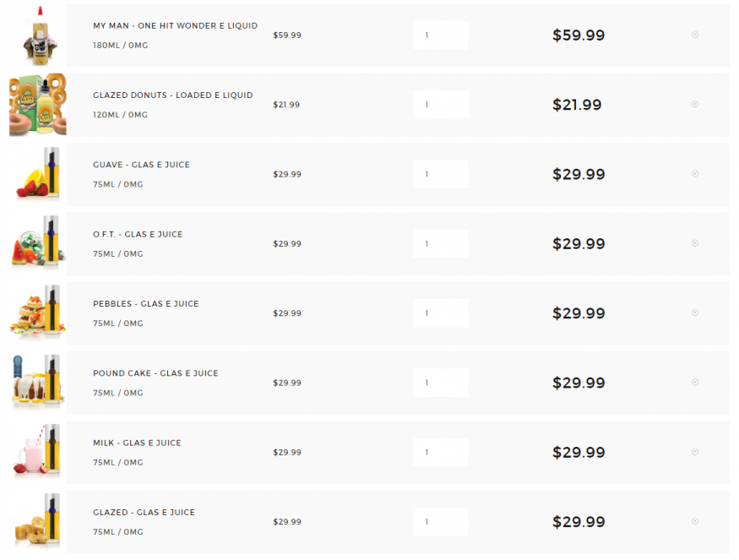Open My Man One Hit Wonder product link
Screen dimensions: 739x560
click(x=175, y=26)
